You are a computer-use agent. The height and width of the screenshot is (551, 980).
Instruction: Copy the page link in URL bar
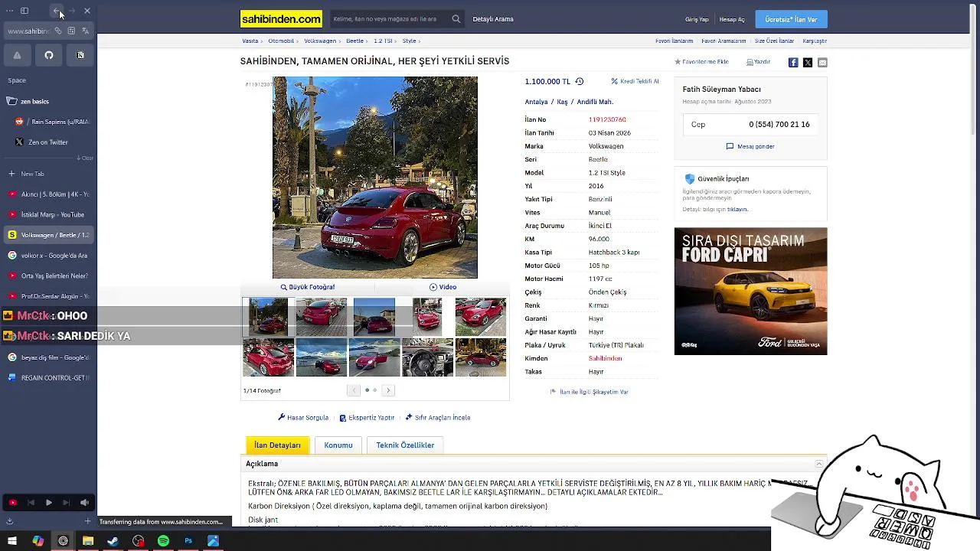pos(57,31)
